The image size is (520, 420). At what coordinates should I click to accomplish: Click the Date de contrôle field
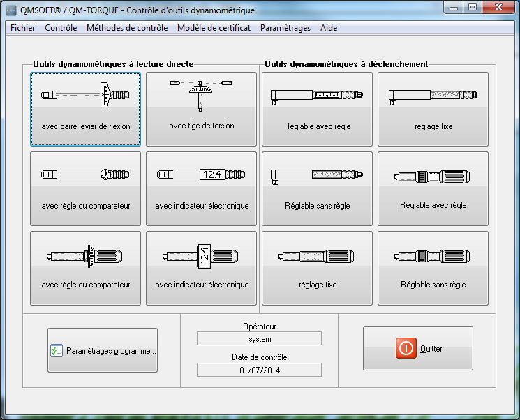pyautogui.click(x=259, y=370)
